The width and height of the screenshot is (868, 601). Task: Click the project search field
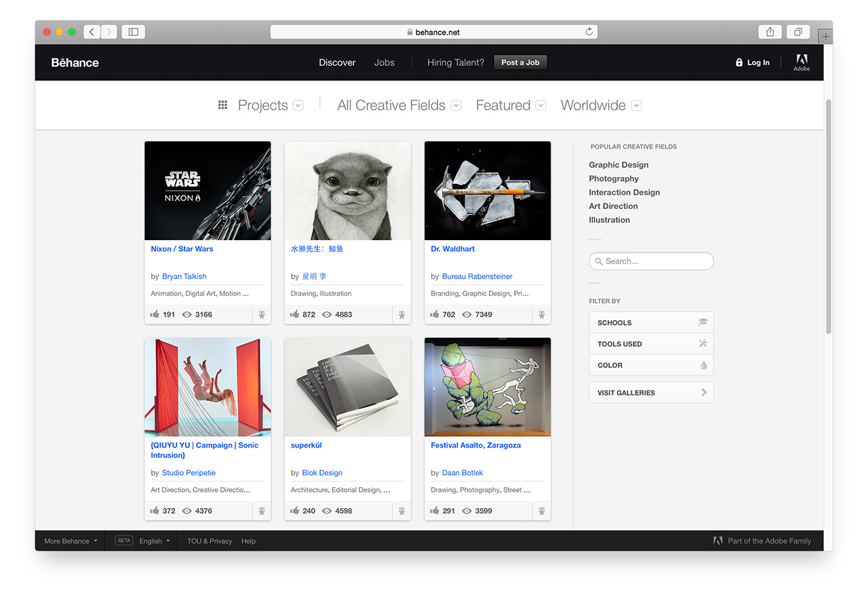651,261
